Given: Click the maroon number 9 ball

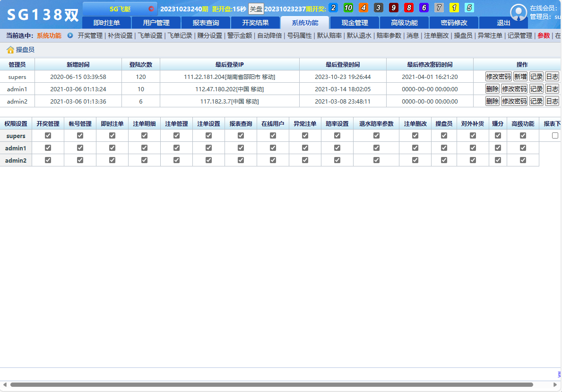Looking at the screenshot, I should 394,8.
